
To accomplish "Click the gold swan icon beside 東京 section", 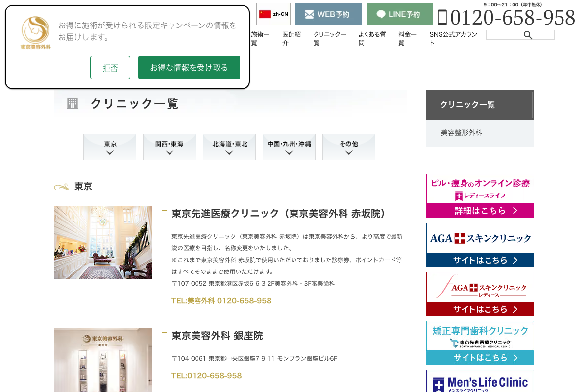I will pyautogui.click(x=61, y=186).
